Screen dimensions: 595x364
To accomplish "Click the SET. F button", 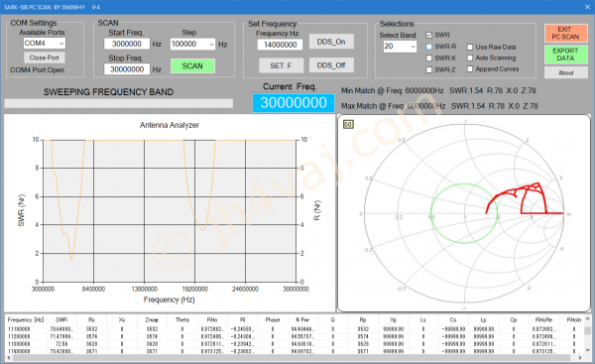I will 282,65.
